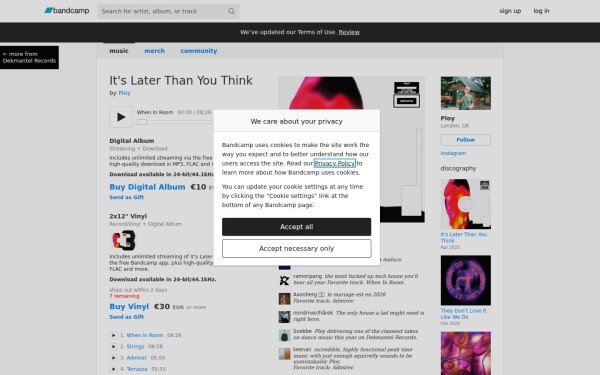Open the artist link Ploy under title
600x375 pixels.
pyautogui.click(x=124, y=93)
